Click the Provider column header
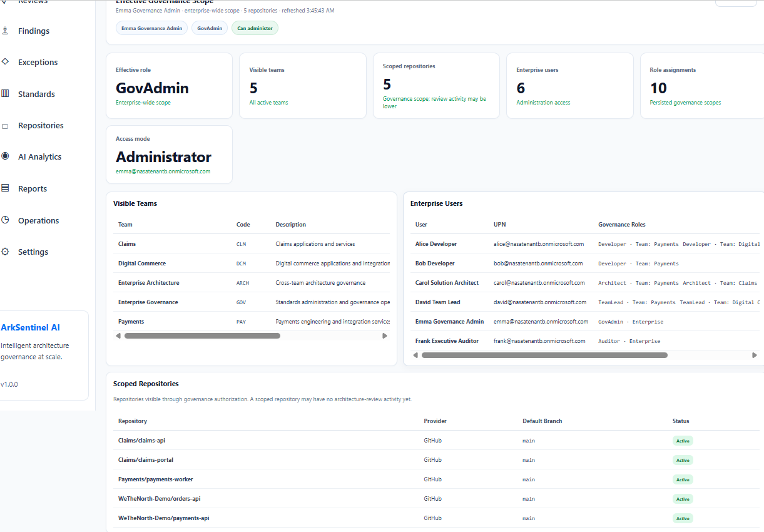This screenshot has height=532, width=764. [435, 421]
